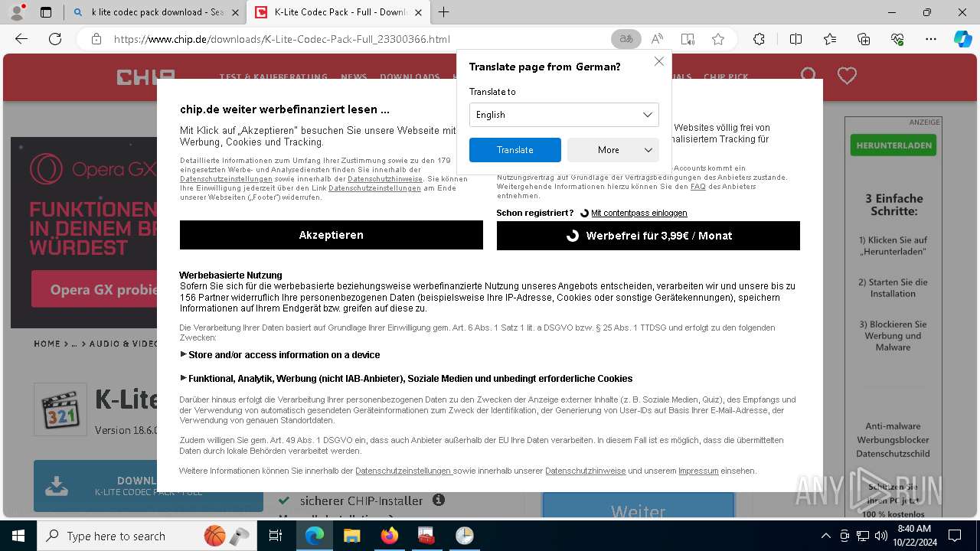The width and height of the screenshot is (980, 551).
Task: Reload the current page
Action: pyautogui.click(x=55, y=39)
